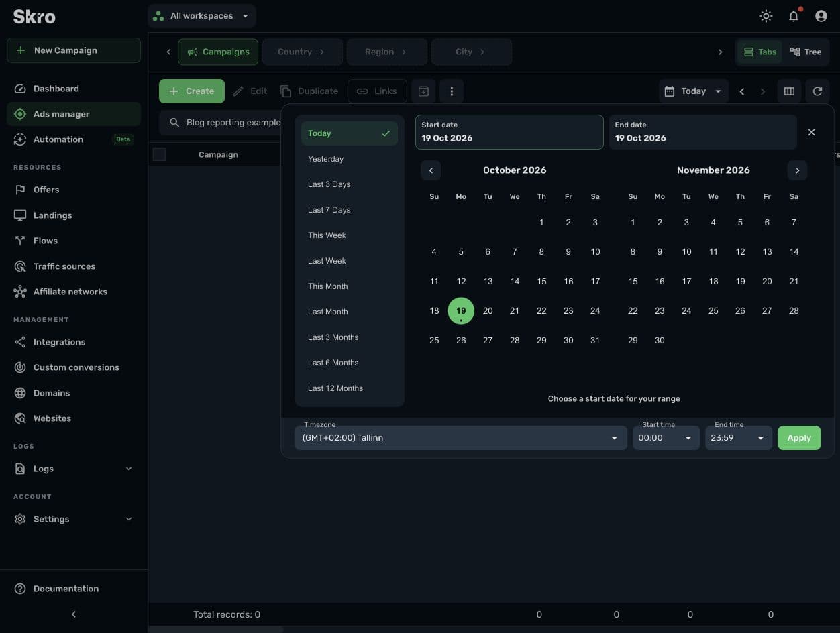Open the Dashboard page

point(74,89)
